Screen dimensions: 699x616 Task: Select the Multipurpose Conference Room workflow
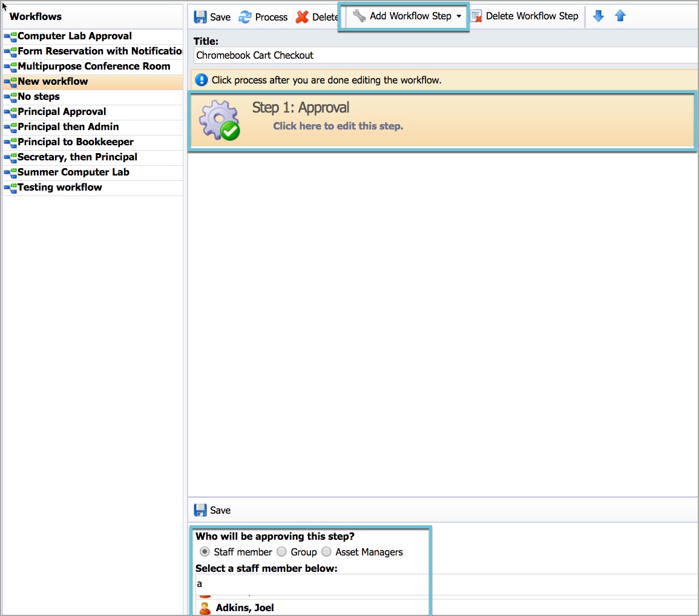click(x=94, y=67)
